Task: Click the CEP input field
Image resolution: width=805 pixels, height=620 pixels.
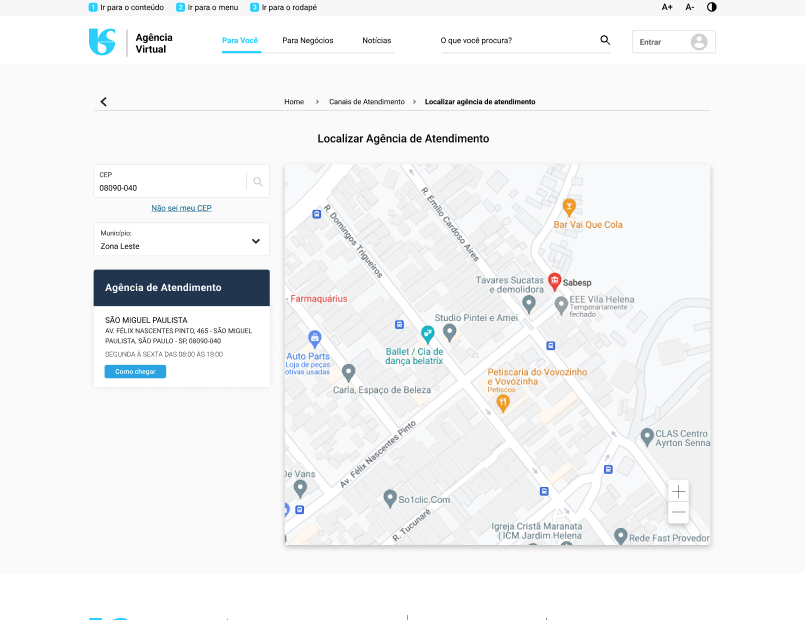Action: click(x=168, y=187)
